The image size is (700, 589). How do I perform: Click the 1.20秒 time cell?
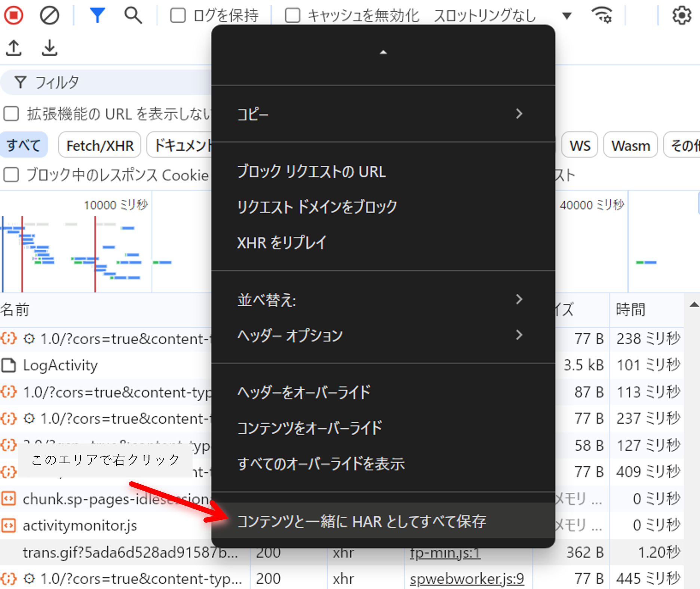point(659,552)
